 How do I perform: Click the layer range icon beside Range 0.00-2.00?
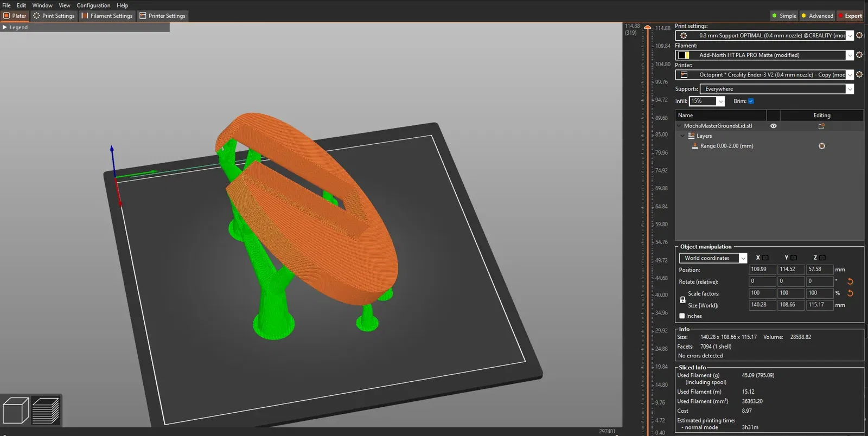tap(695, 146)
